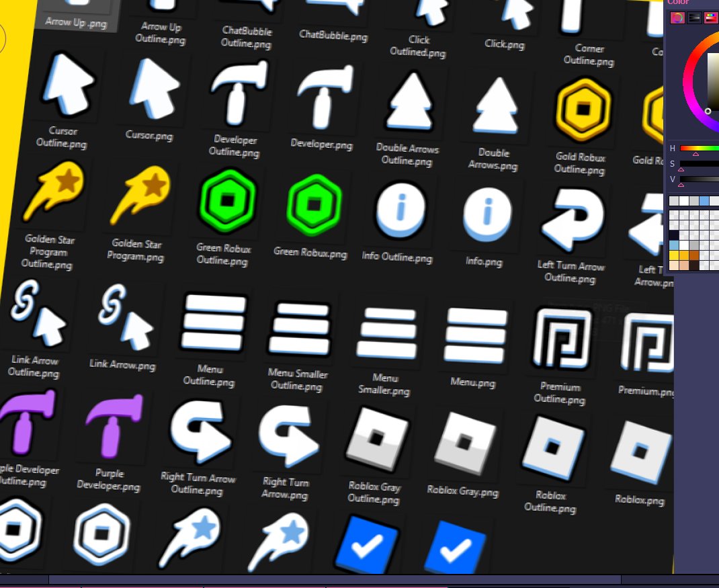This screenshot has width=719, height=588.
Task: Pick the light peach palette swatch
Action: (x=674, y=265)
